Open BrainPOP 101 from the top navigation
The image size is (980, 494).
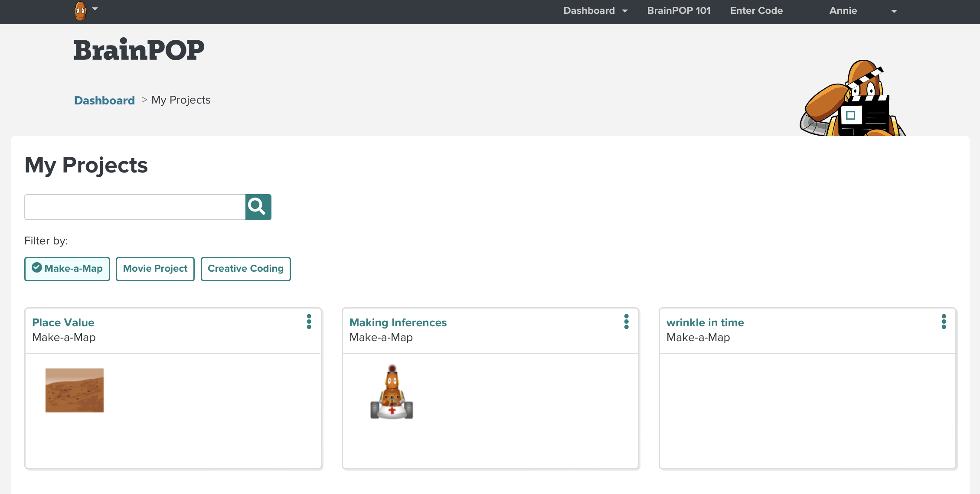click(x=679, y=11)
